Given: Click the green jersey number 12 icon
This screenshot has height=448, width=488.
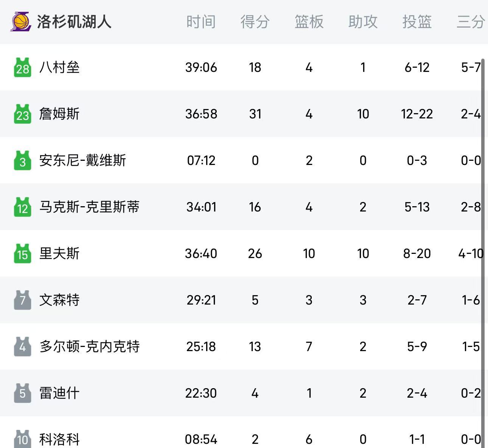Looking at the screenshot, I should pos(22,207).
